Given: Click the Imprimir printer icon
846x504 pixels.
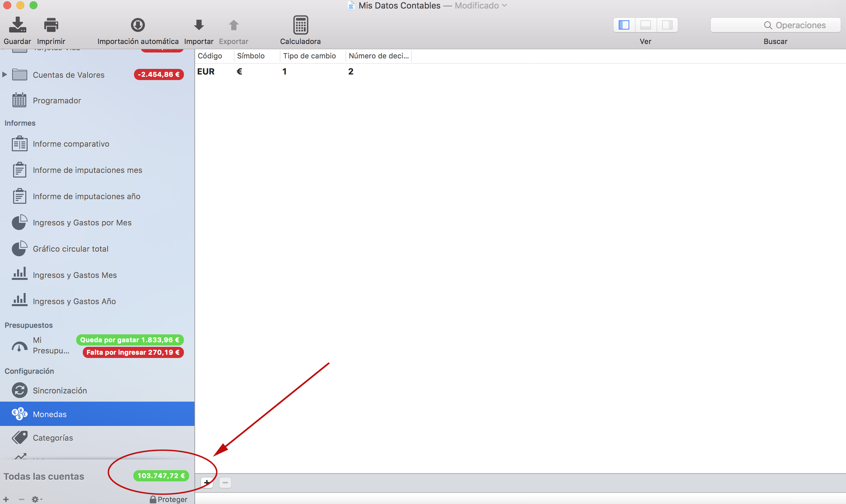Looking at the screenshot, I should pos(51,25).
